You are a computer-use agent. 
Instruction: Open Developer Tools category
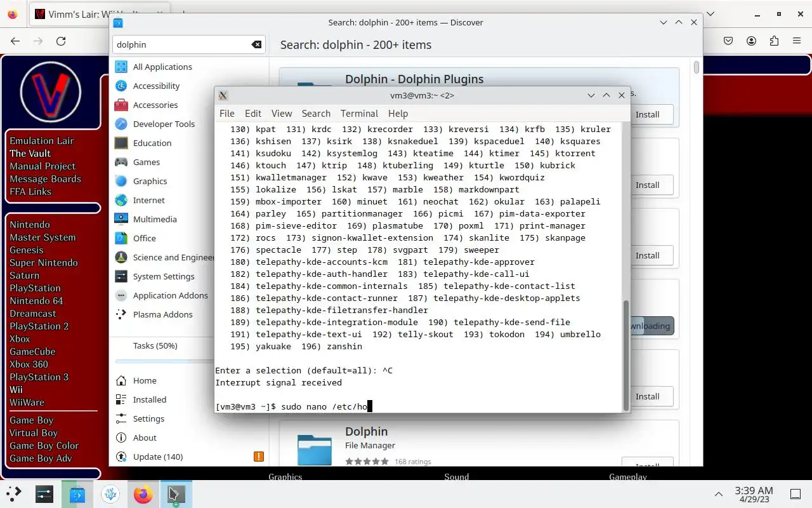[x=163, y=124]
